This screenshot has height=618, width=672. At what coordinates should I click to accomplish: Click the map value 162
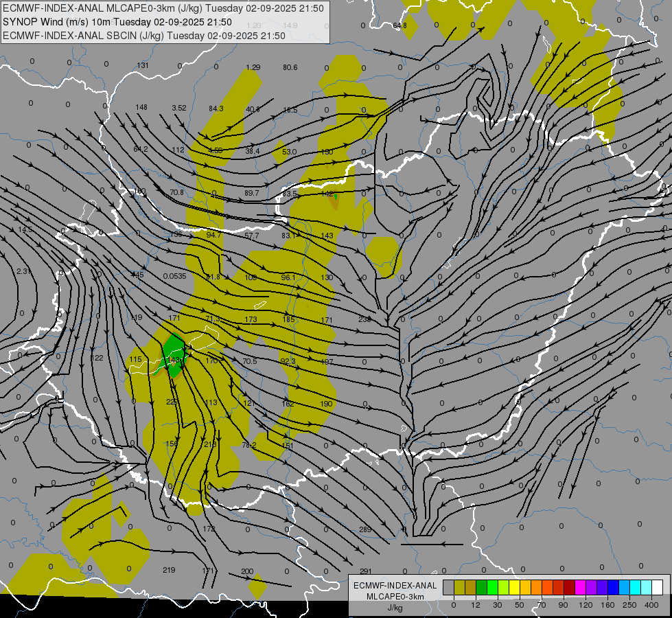tap(288, 404)
